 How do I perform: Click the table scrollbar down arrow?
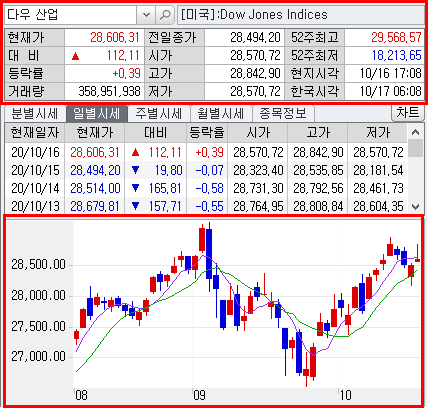(415, 207)
